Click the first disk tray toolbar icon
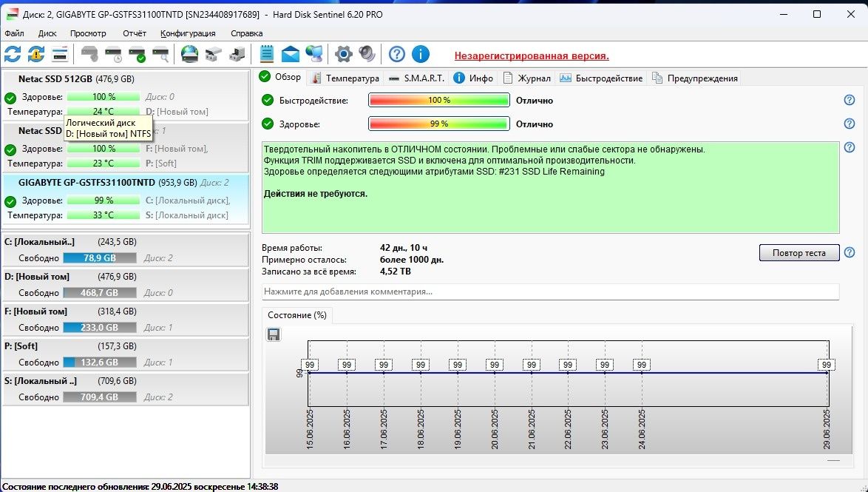868x492 pixels. pos(214,54)
